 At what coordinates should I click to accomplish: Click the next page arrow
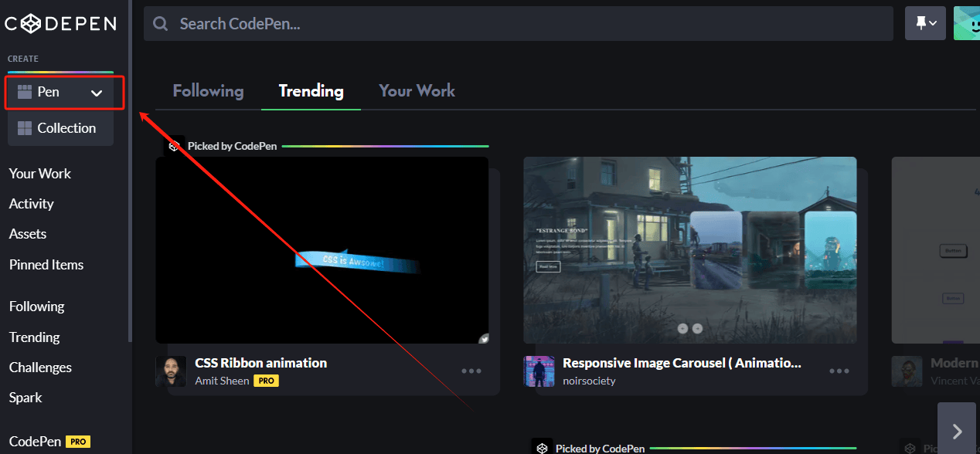click(957, 429)
